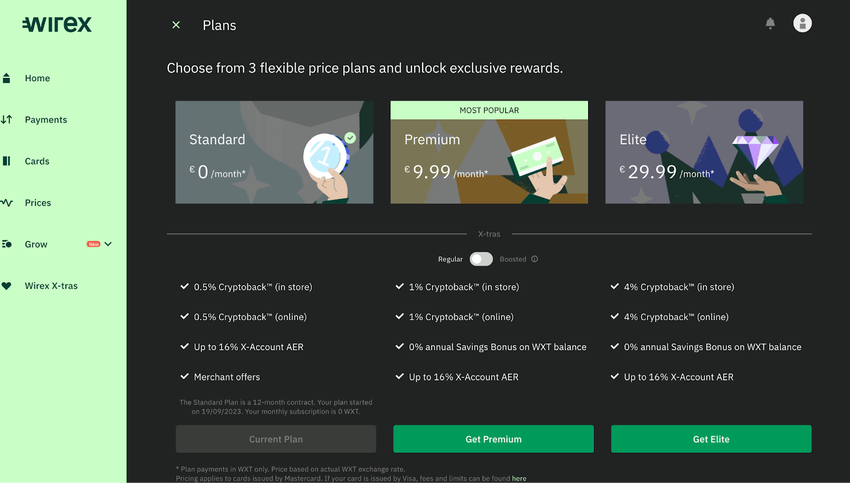Viewport: 850px width, 483px height.
Task: Open the user profile avatar
Action: click(802, 23)
